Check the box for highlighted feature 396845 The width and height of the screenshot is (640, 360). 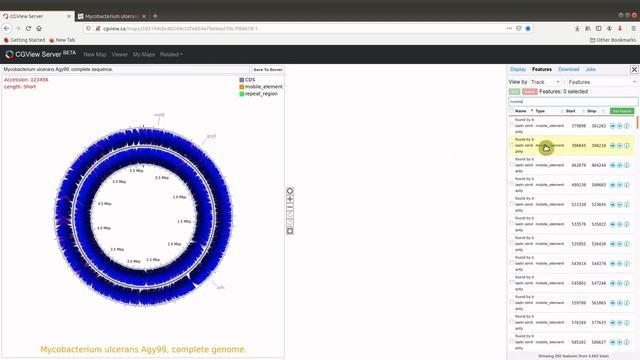click(x=511, y=145)
